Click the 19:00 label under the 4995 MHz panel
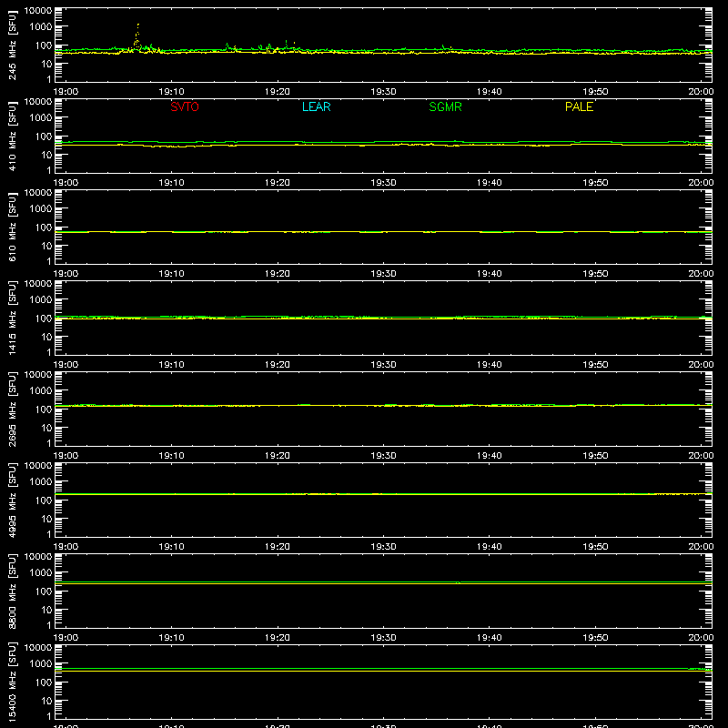728x728 pixels. [66, 547]
